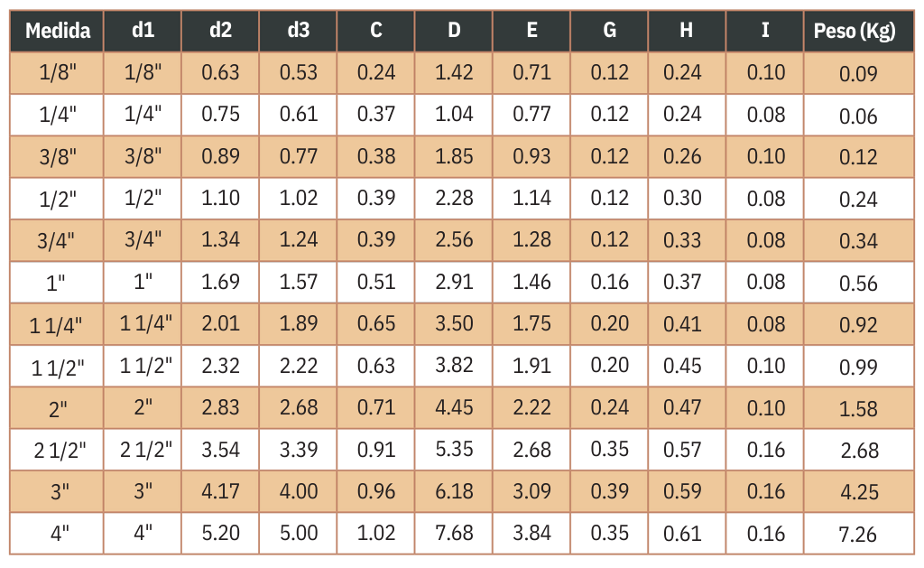This screenshot has height=568, width=924.
Task: Select the Peso (Kg) column header
Action: click(854, 31)
